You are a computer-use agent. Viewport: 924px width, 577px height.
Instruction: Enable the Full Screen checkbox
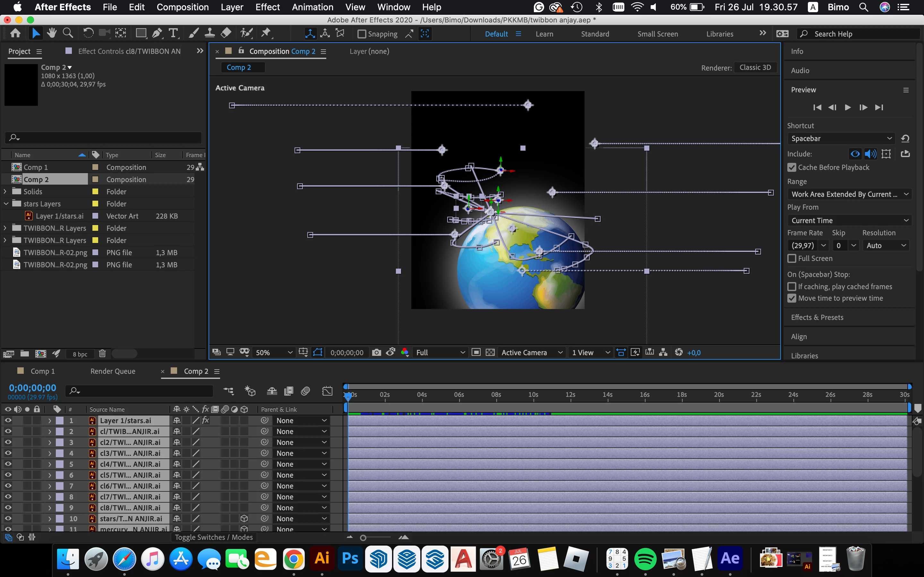coord(792,258)
